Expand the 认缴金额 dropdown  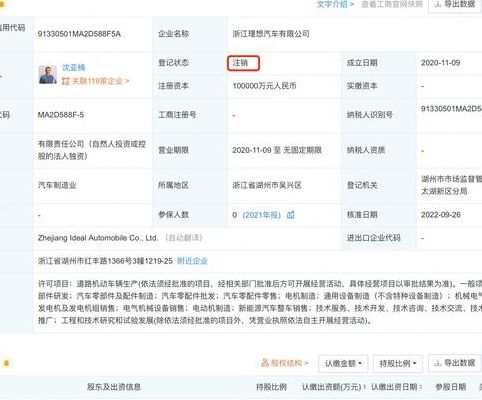343,363
